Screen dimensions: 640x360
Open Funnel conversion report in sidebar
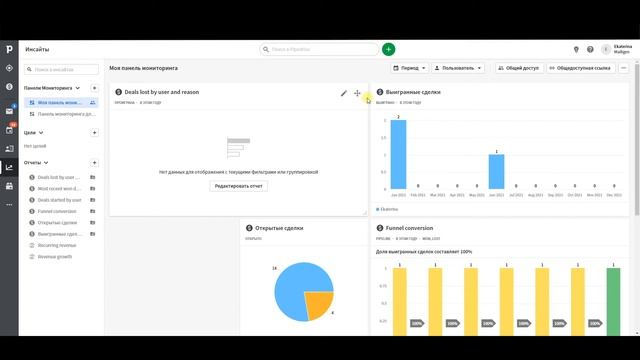point(57,211)
